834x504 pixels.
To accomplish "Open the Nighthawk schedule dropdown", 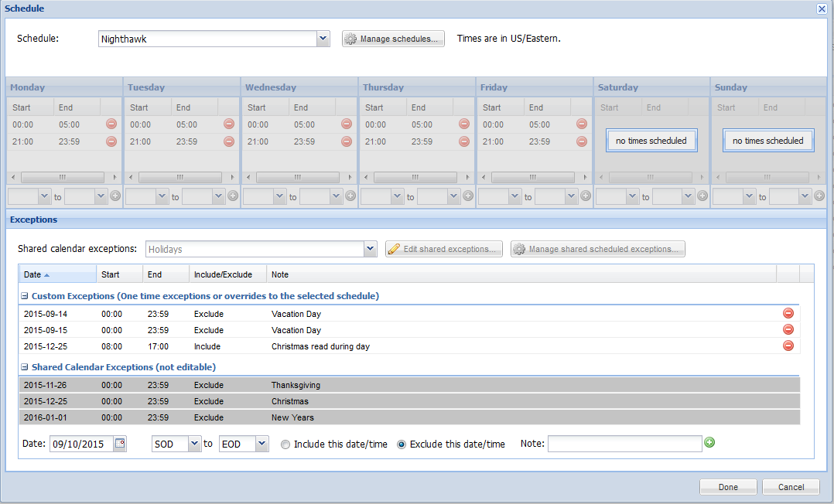I will [x=323, y=39].
